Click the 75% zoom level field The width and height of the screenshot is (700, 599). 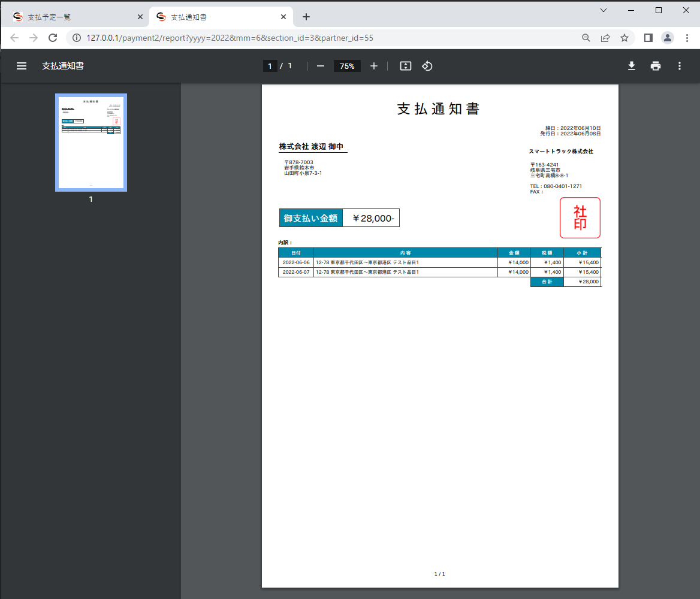point(347,66)
